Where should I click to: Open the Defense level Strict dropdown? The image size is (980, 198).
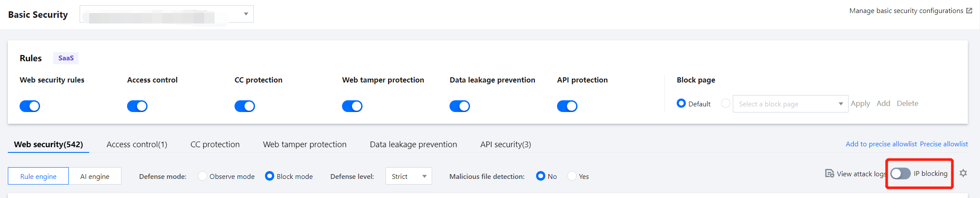pos(408,176)
